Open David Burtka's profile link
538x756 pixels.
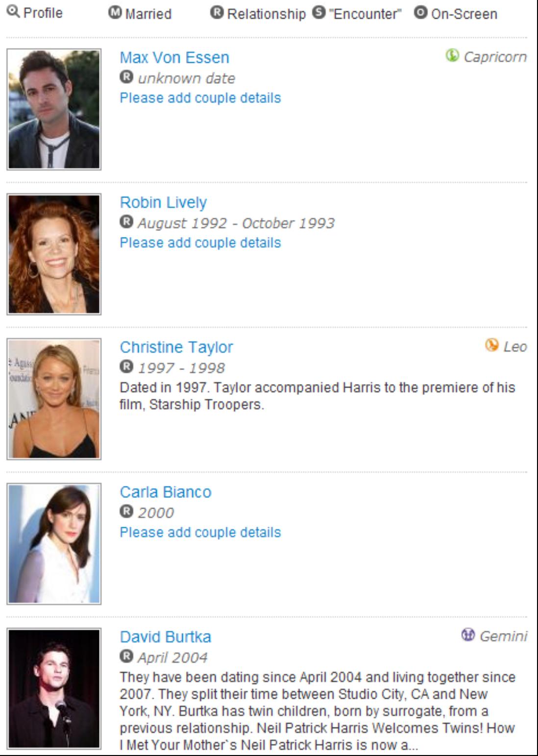coord(166,637)
